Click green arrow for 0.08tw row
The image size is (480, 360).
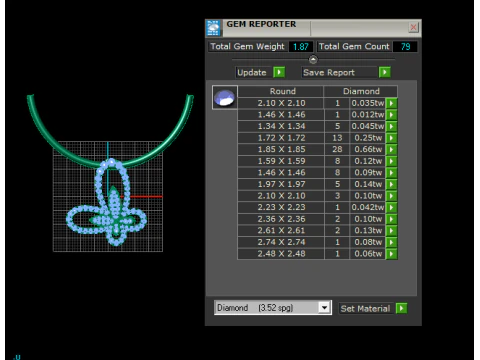click(392, 242)
